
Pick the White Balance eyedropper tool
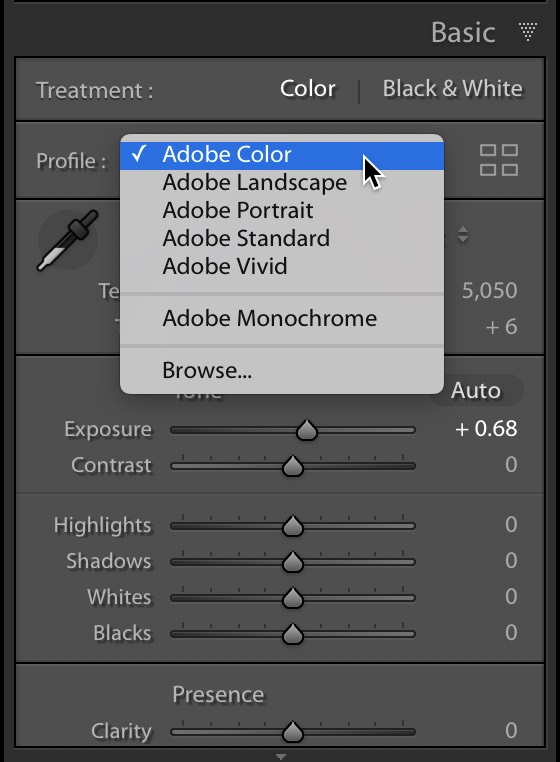(x=68, y=241)
